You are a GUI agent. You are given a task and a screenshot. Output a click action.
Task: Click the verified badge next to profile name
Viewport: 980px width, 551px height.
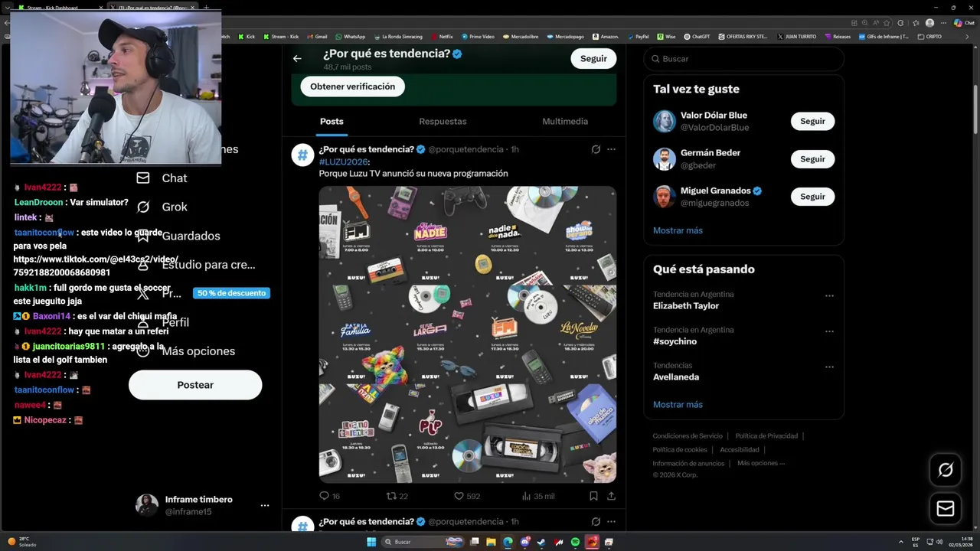point(457,54)
